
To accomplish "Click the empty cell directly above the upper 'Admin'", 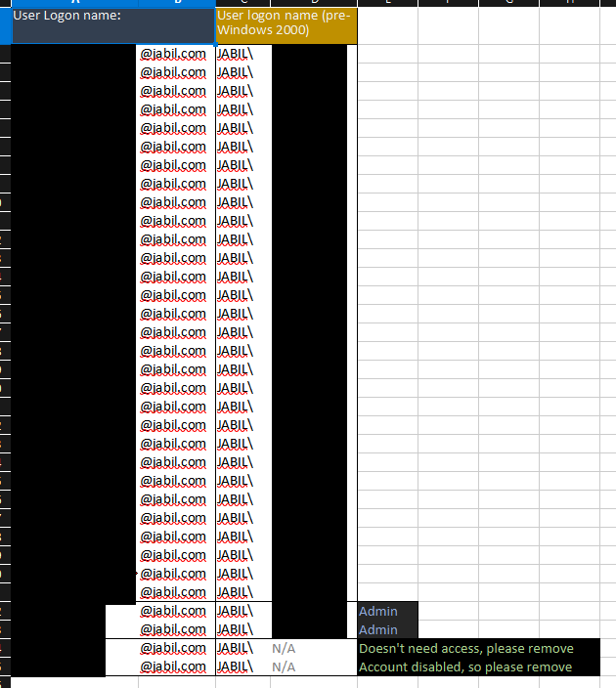I will click(x=387, y=592).
